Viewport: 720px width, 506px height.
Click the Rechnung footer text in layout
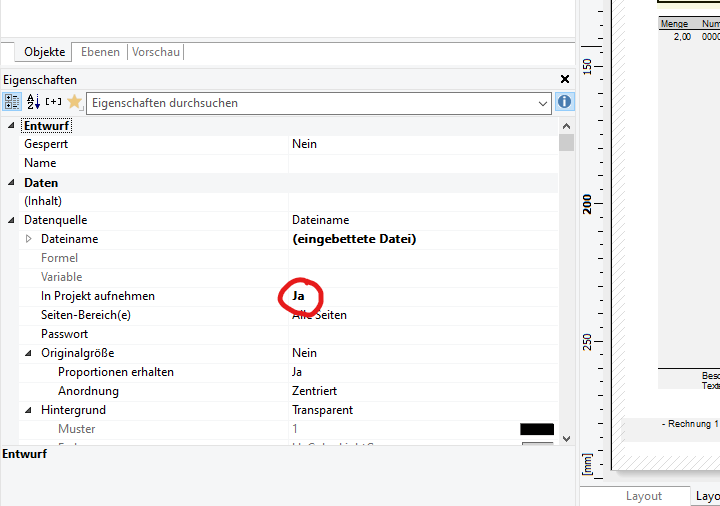pos(690,424)
